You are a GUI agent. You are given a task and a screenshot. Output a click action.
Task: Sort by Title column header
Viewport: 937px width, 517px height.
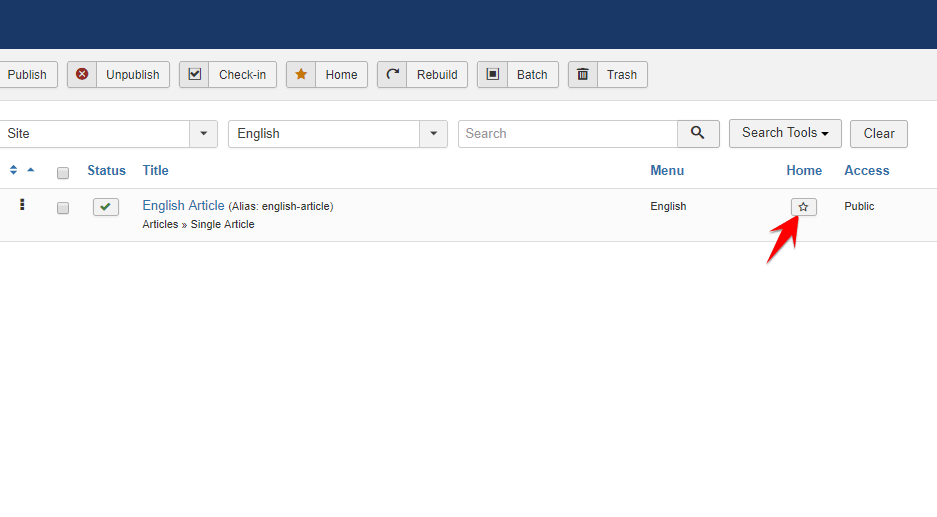pyautogui.click(x=155, y=170)
